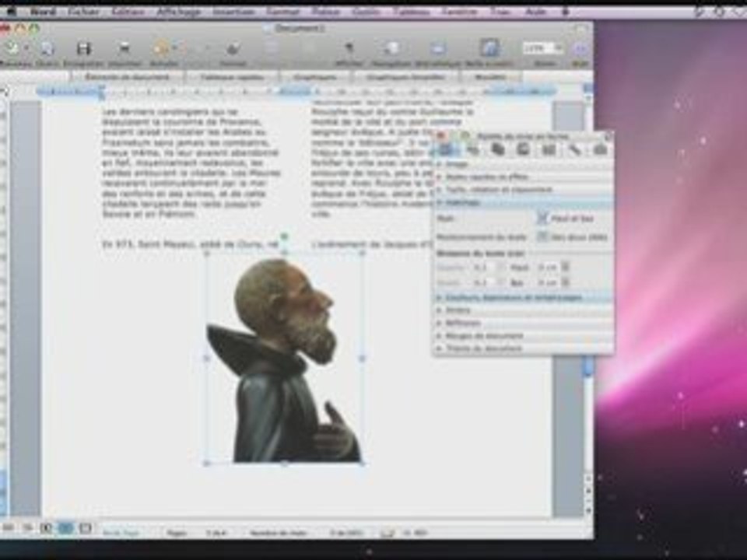Switch to draft view button
This screenshot has height=560, width=747.
click(8, 527)
